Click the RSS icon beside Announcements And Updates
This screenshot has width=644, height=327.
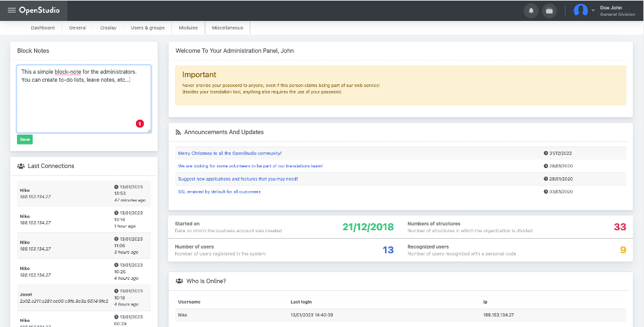[x=178, y=132]
